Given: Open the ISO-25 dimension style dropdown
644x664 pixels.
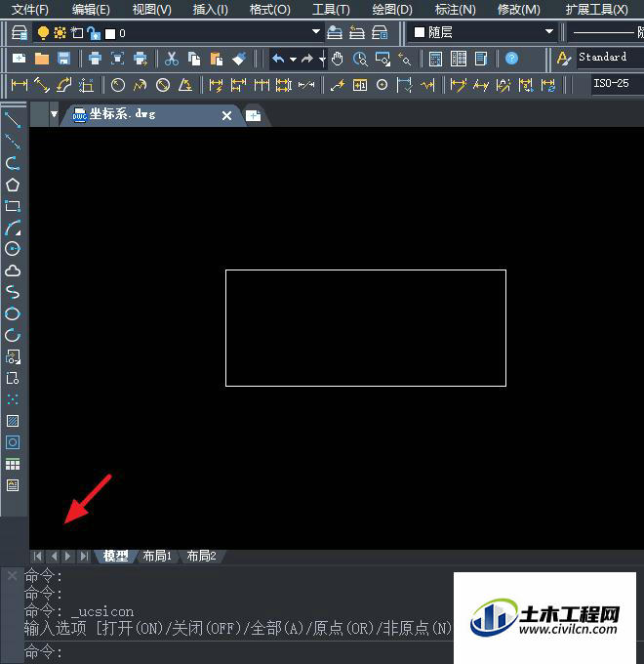Looking at the screenshot, I should 617,83.
